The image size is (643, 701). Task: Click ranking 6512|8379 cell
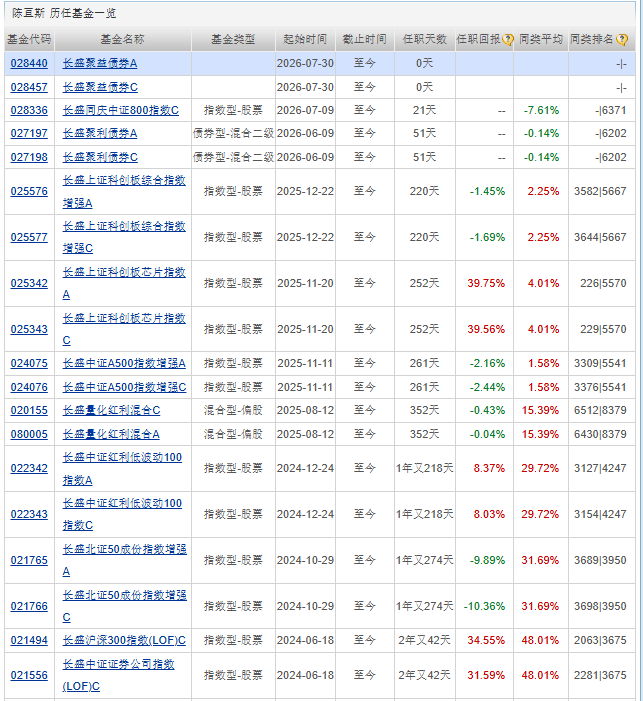(600, 410)
